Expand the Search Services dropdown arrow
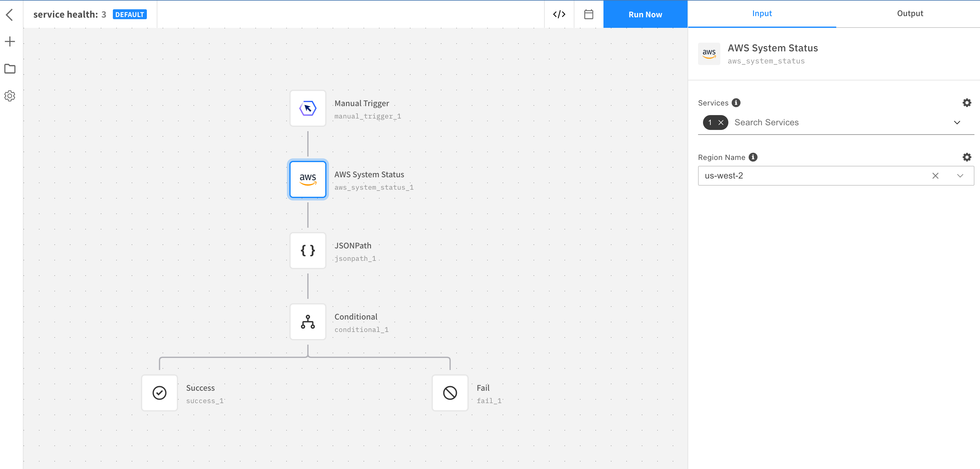Viewport: 980px width, 469px height. tap(957, 123)
